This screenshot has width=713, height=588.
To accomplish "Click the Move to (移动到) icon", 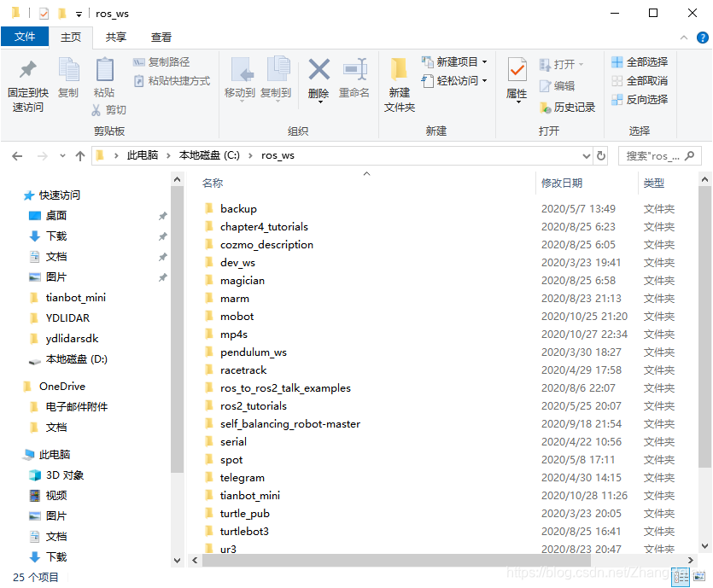I will pos(241,69).
